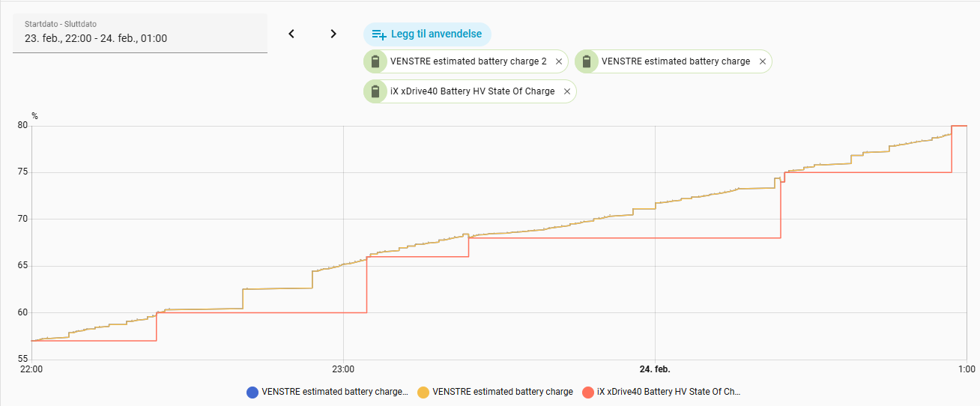Image resolution: width=980 pixels, height=406 pixels.
Task: Click the 24. feb. axis marker
Action: click(655, 369)
